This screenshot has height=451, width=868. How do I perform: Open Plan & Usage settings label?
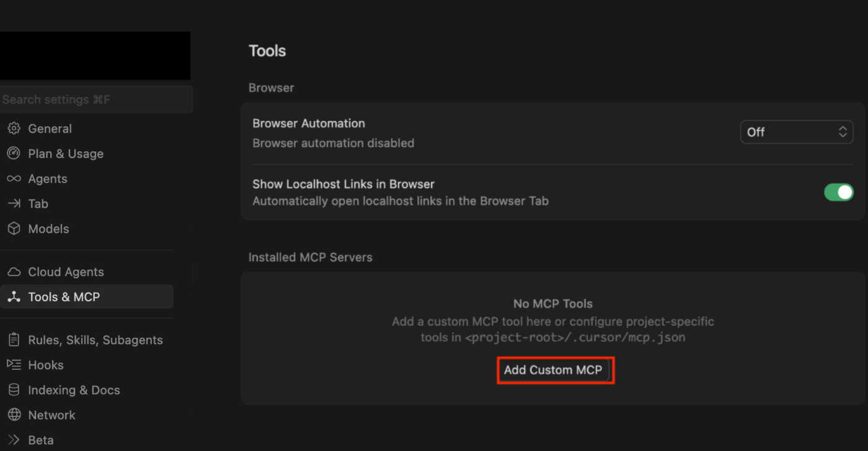[x=66, y=154]
